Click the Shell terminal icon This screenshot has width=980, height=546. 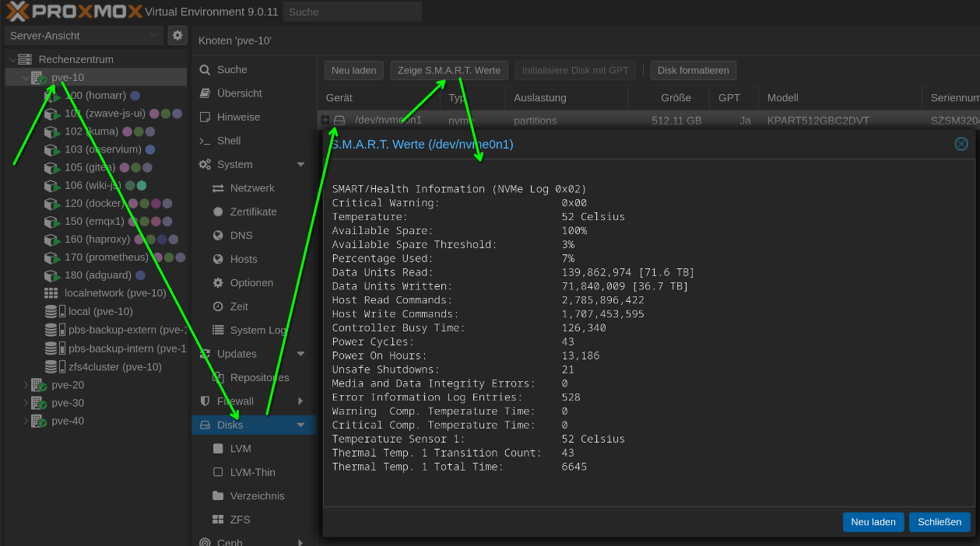[205, 141]
